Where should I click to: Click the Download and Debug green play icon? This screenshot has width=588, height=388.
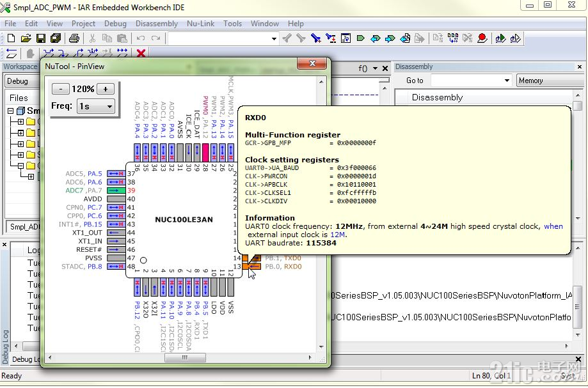(500, 38)
